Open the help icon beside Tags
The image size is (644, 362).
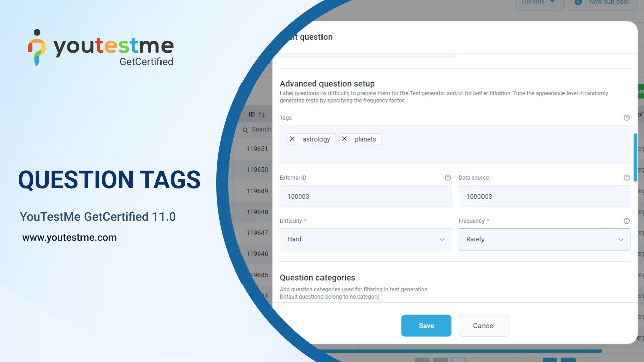[626, 118]
